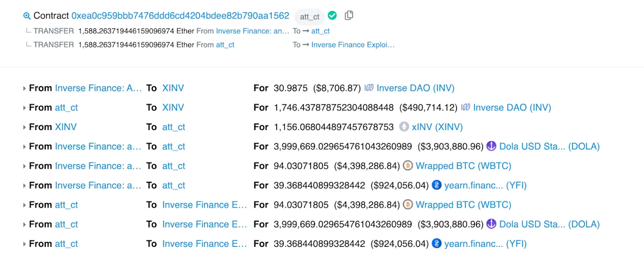Select the amount 1,156.068044897457678753
Image resolution: width=644 pixels, height=265 pixels.
tap(334, 127)
